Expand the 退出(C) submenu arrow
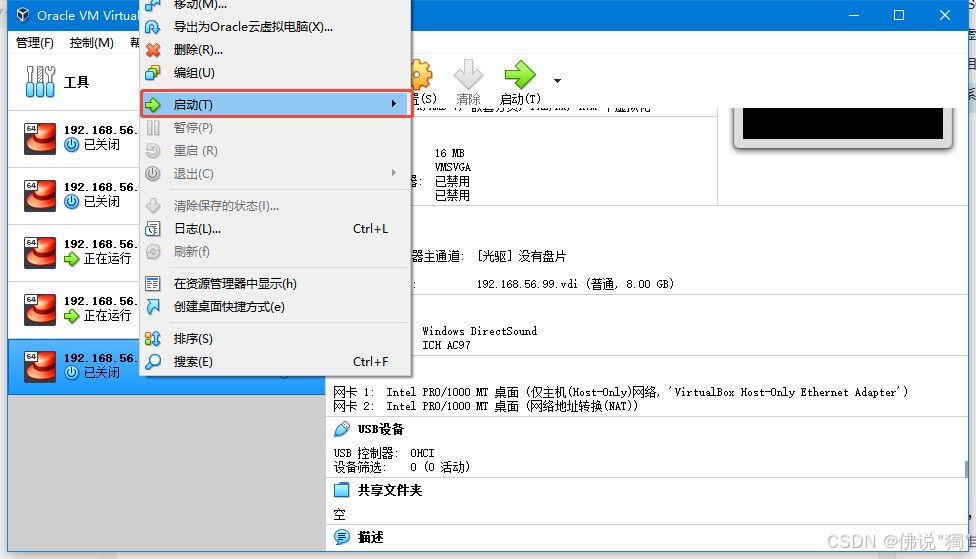The image size is (976, 559). pos(393,172)
